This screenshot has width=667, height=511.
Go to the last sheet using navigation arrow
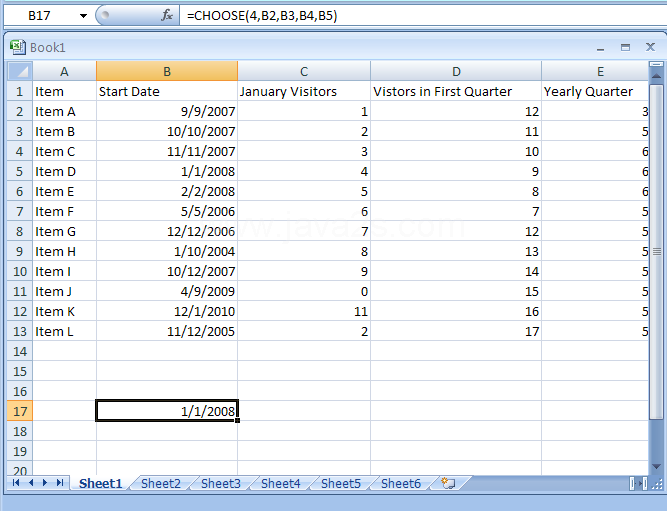click(x=60, y=482)
